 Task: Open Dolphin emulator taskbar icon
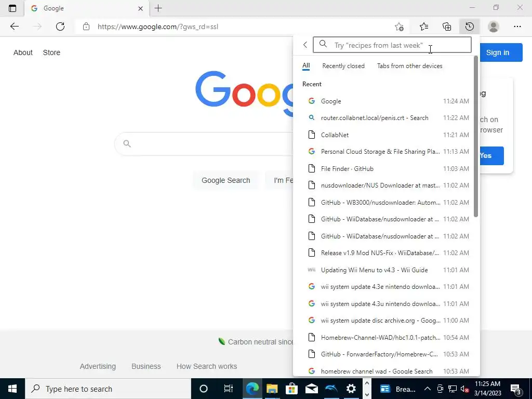[x=331, y=389]
